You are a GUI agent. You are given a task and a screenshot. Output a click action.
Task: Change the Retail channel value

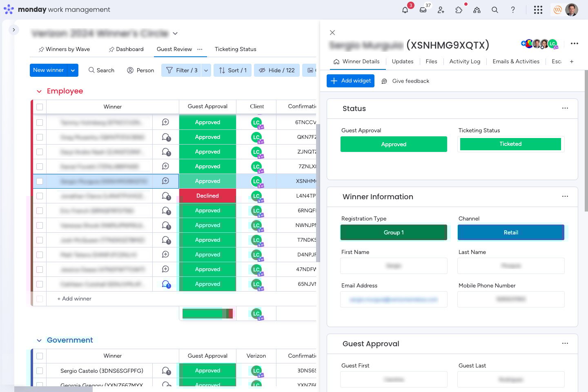click(x=511, y=232)
